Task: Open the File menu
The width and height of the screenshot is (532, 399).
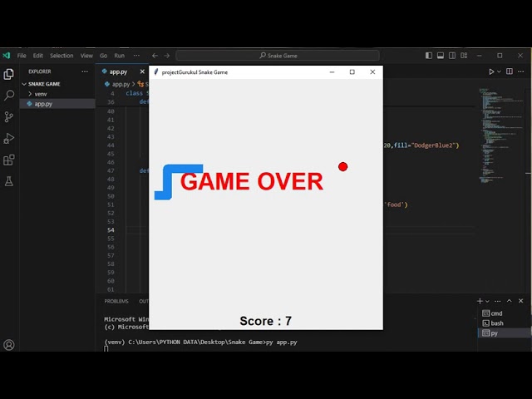Action: coord(22,56)
